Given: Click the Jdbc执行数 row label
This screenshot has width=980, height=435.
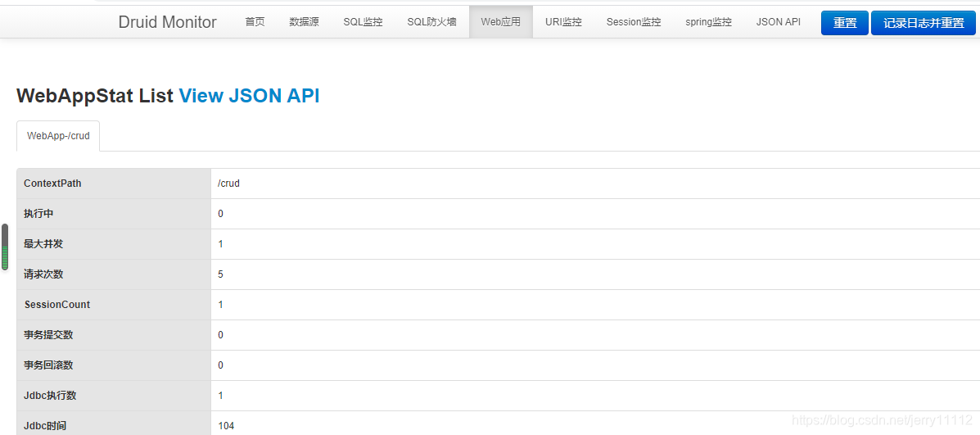Looking at the screenshot, I should [51, 396].
